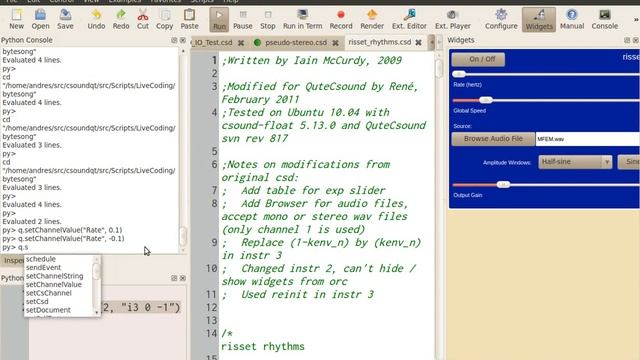Open the Csound Manual
The height and width of the screenshot is (360, 640).
(x=572, y=19)
